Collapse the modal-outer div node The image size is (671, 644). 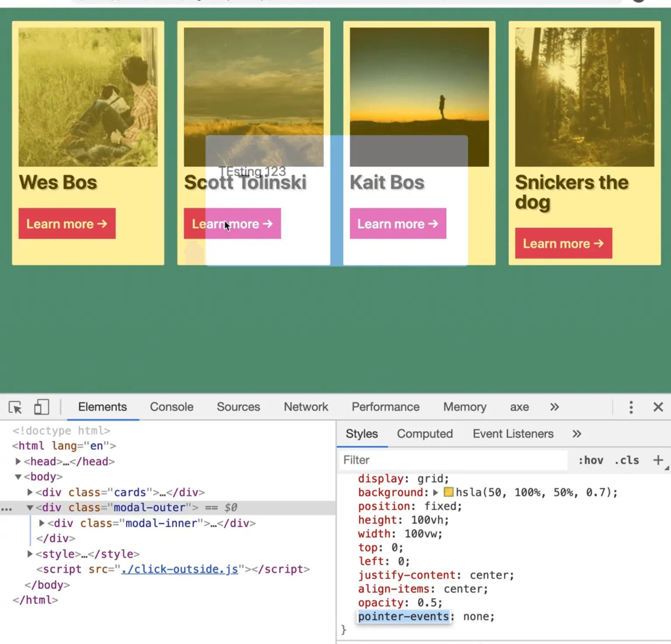[x=30, y=508]
